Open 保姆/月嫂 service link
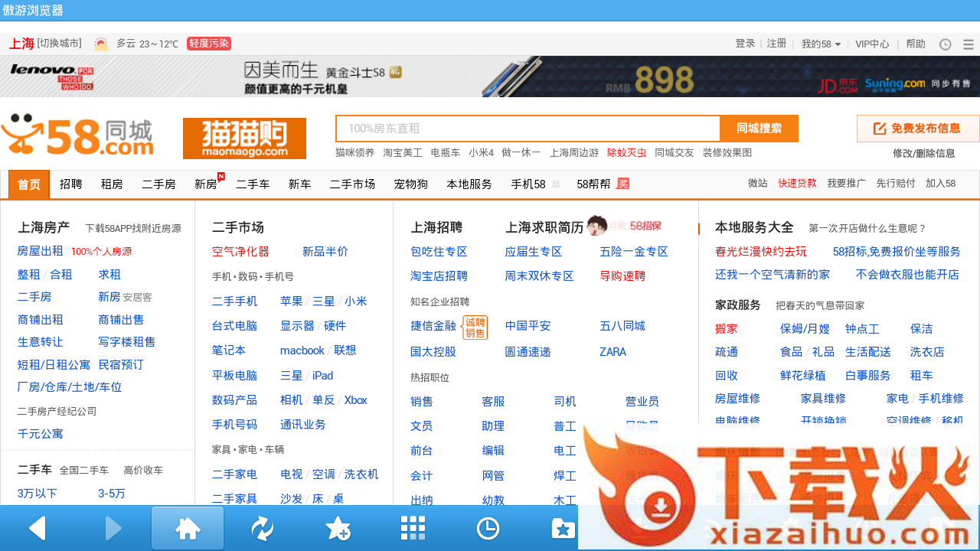Viewport: 980px width, 551px height. (x=805, y=329)
